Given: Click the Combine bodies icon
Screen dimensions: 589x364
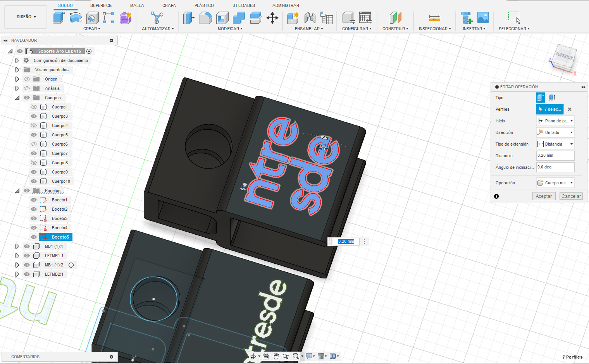Looking at the screenshot, I should tap(239, 18).
